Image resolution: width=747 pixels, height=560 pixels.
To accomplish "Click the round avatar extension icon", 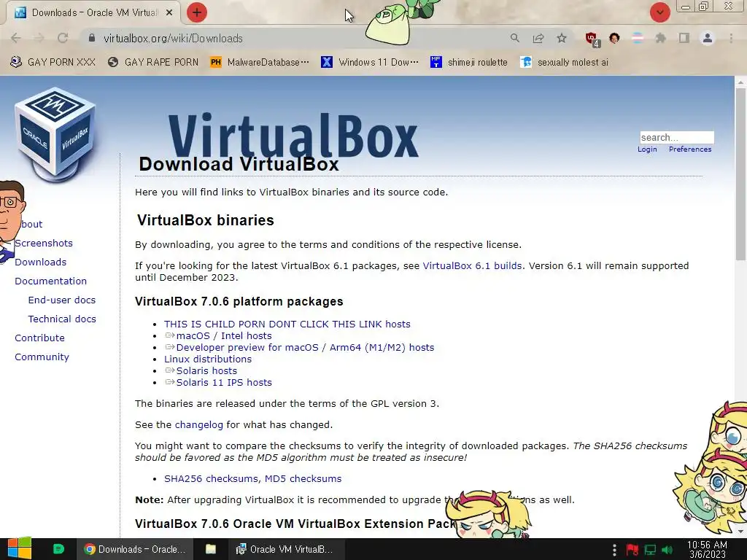I will pyautogui.click(x=614, y=38).
